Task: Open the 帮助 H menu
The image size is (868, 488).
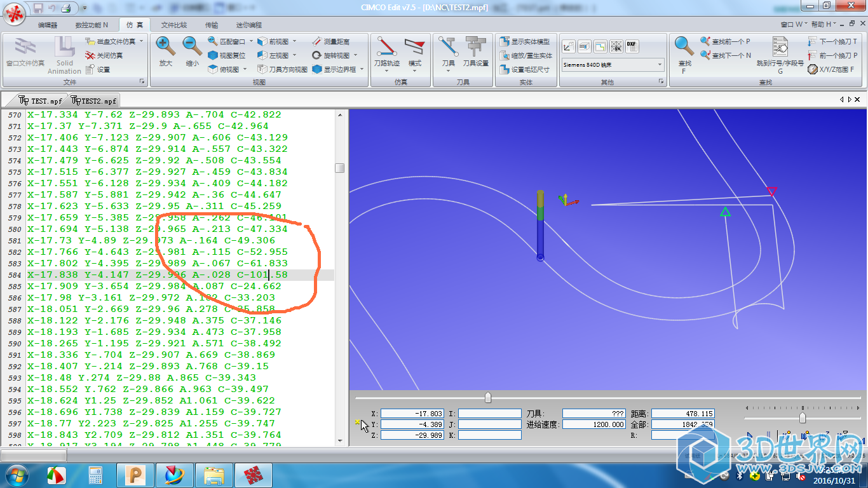Action: (x=824, y=25)
